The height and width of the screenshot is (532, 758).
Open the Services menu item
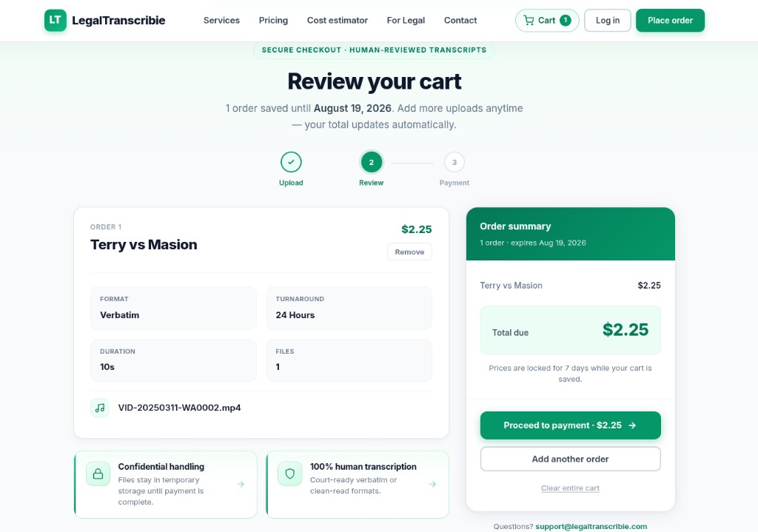point(221,20)
